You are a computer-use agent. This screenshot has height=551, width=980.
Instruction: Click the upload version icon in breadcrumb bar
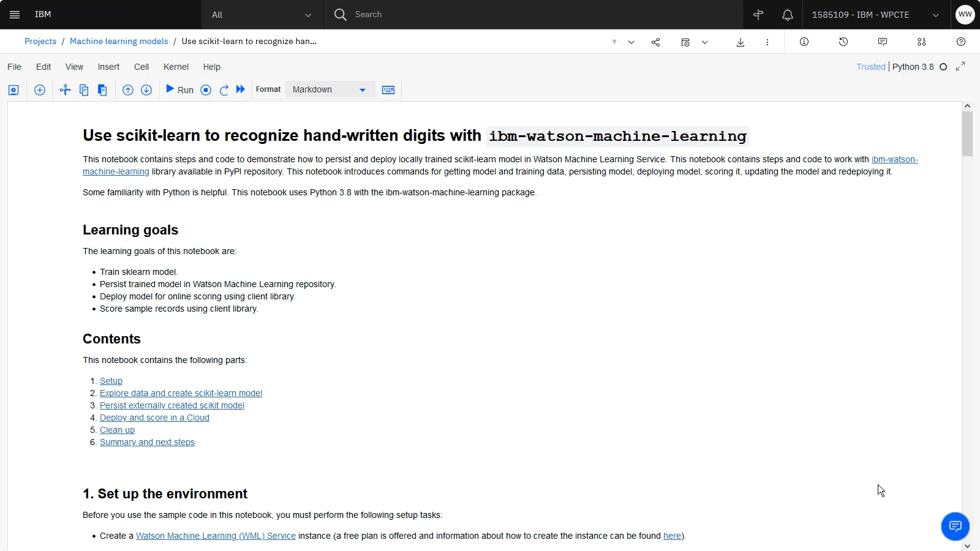point(614,42)
